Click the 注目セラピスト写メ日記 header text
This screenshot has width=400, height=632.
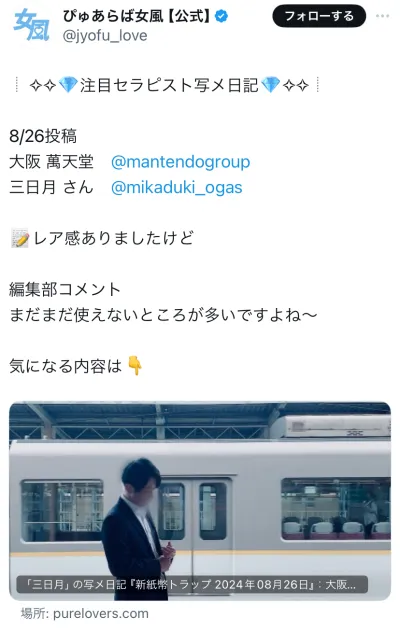(169, 85)
